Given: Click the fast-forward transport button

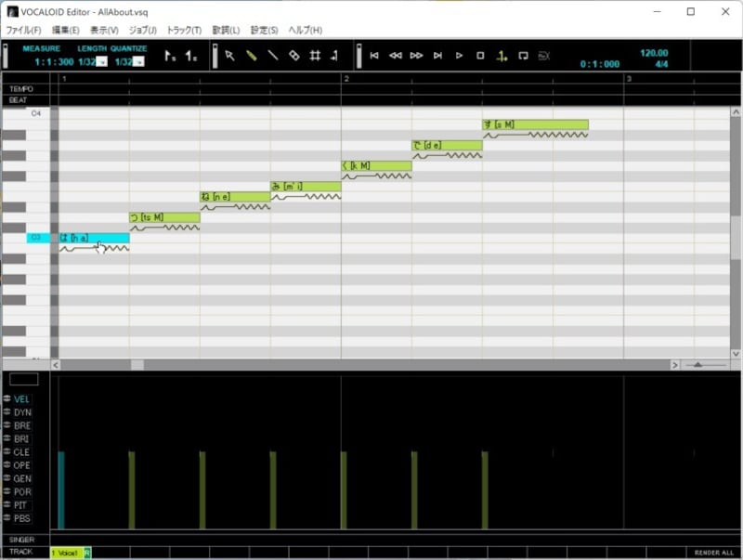Looking at the screenshot, I should tap(417, 56).
